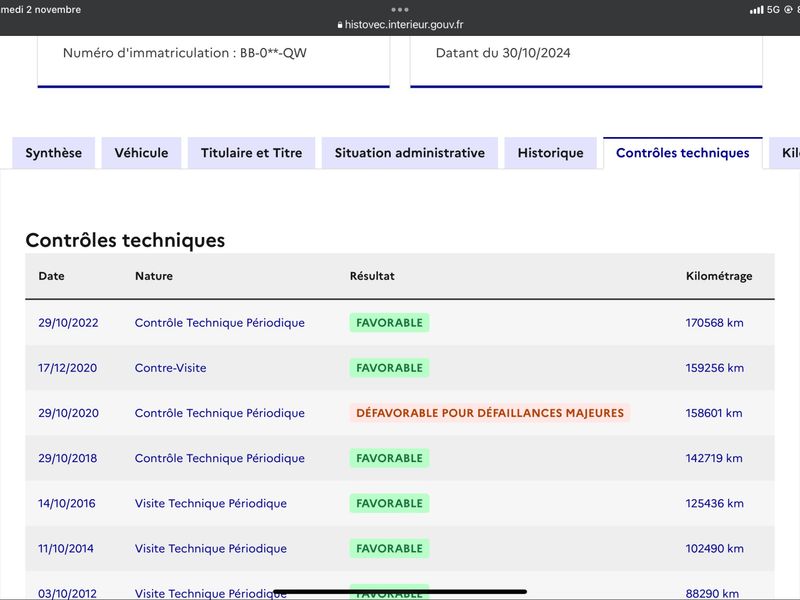Screen dimensions: 800x600
Task: Click the FAVORABLE badge for 29/10/2018
Action: (x=389, y=458)
